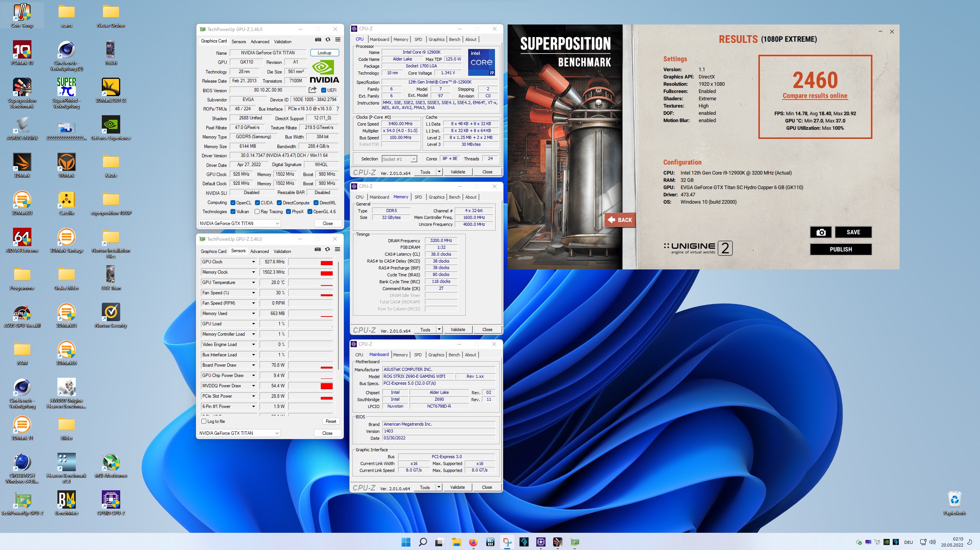Viewport: 980px width, 550px height.
Task: Open SPD tab in CPU-Z Memory window
Action: click(x=418, y=197)
